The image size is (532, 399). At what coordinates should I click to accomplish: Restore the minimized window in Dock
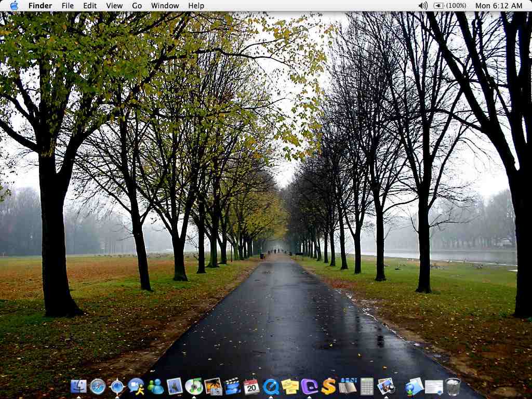(434, 387)
